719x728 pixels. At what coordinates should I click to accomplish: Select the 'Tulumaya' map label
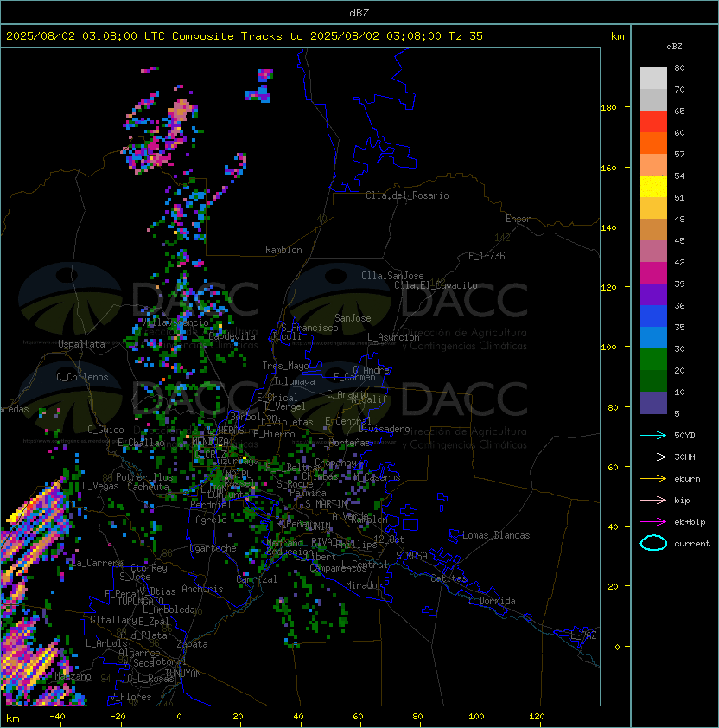pos(295,381)
